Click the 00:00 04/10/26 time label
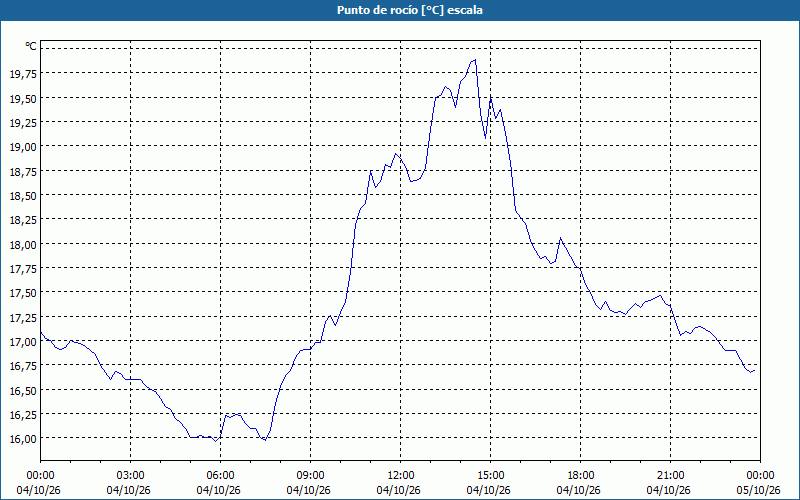The image size is (800, 500). point(38,483)
